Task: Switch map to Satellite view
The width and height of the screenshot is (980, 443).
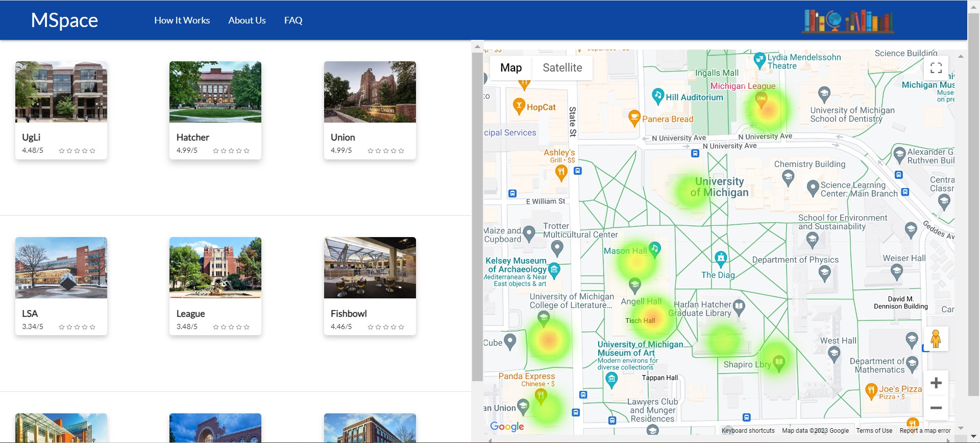Action: (562, 67)
